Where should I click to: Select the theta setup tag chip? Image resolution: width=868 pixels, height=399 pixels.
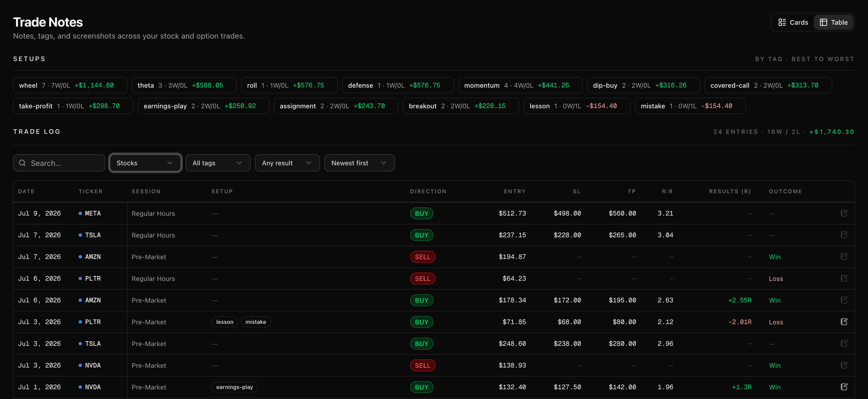point(184,85)
